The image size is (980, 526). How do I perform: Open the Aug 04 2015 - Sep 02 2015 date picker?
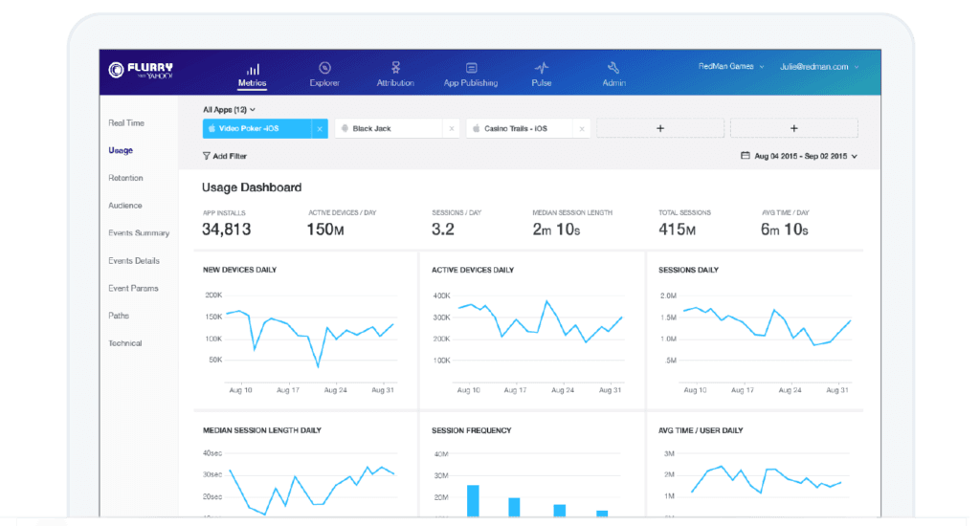799,156
